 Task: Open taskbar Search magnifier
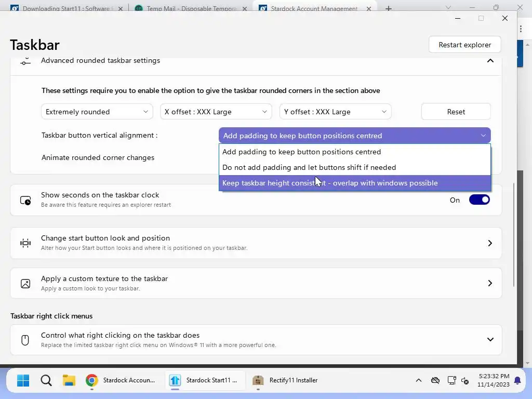pos(46,380)
